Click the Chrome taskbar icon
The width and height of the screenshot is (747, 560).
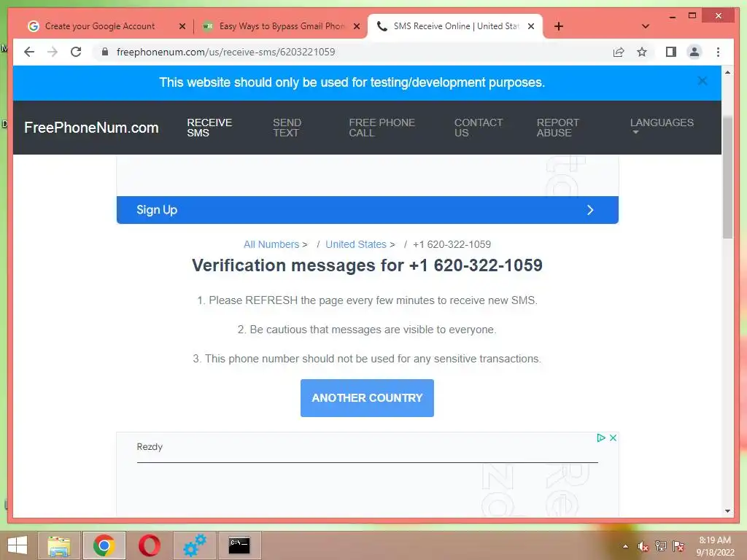104,545
